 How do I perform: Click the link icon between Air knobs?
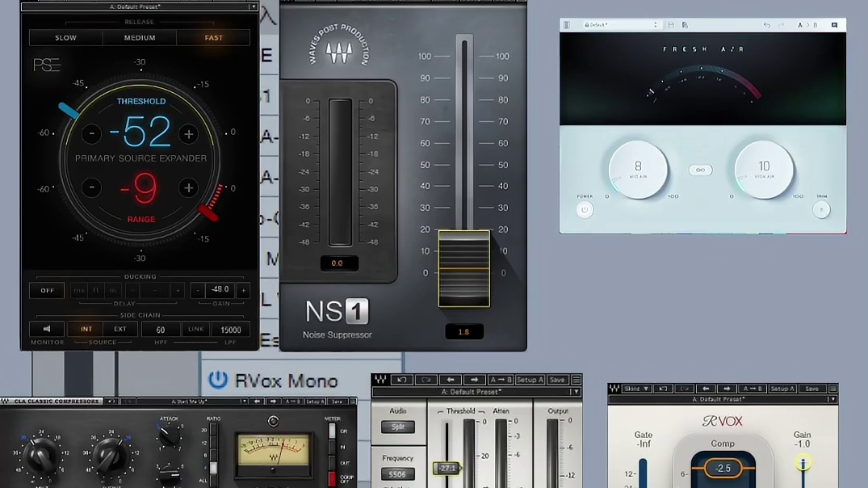pyautogui.click(x=700, y=170)
